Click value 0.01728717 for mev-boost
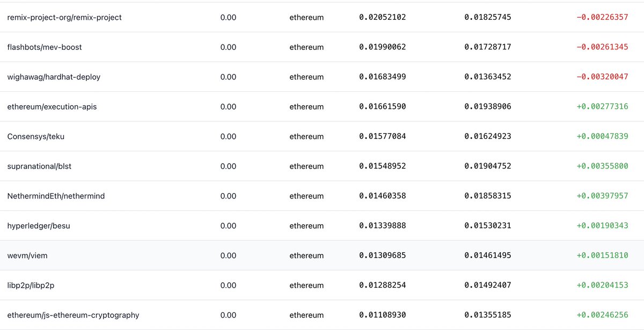This screenshot has width=644, height=330. pos(488,47)
